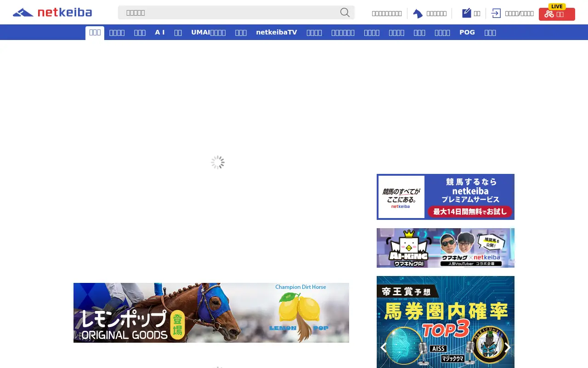This screenshot has height=368, width=588.
Task: Click the magnifying glass search icon
Action: click(x=345, y=12)
